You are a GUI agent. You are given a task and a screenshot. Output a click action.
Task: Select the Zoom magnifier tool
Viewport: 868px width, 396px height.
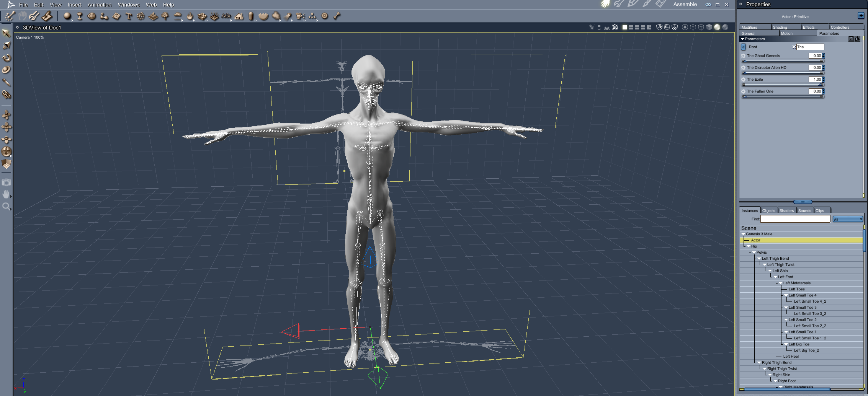[x=6, y=207]
